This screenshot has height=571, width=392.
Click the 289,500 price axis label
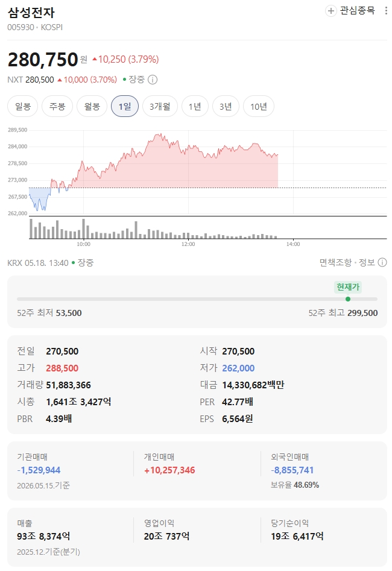[x=17, y=130]
